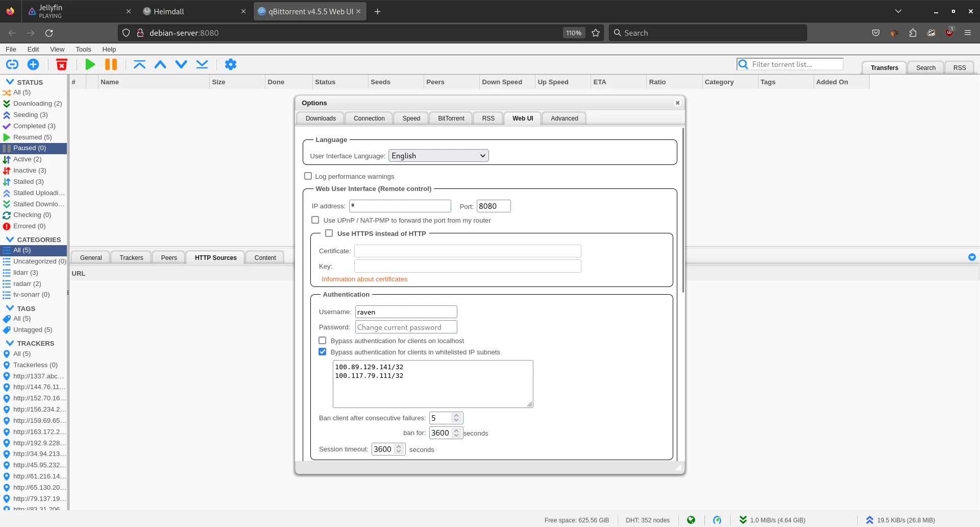Enable bypass authentication for localhost clients
The image size is (980, 527).
[323, 341]
